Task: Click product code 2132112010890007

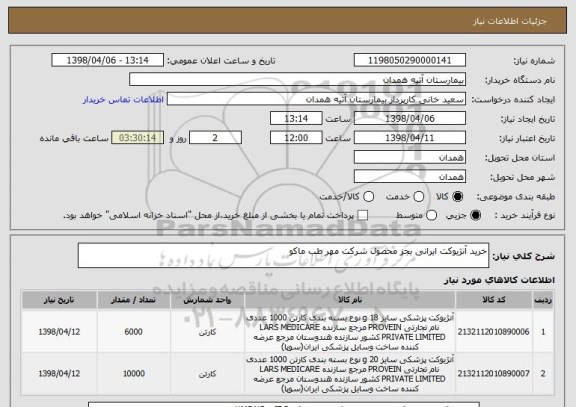Action: tap(493, 374)
